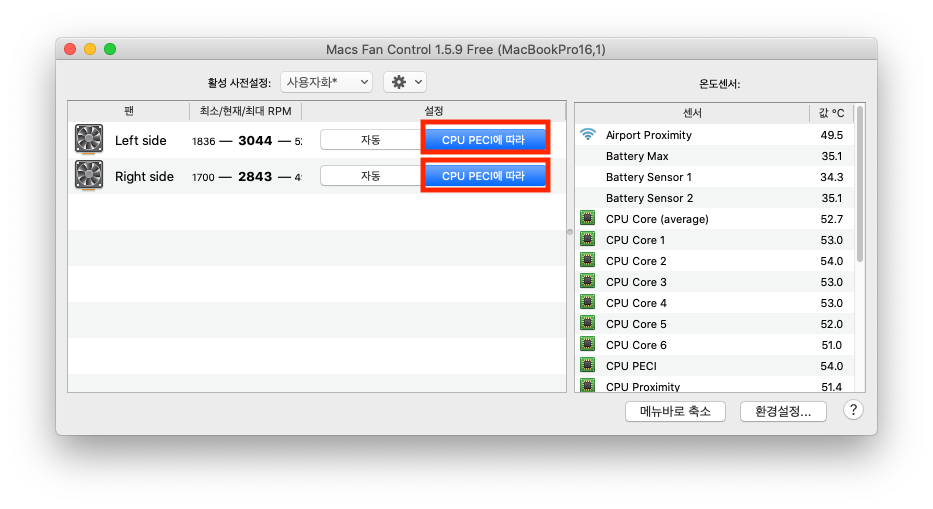Select the CPU Core 1 label
This screenshot has width=933, height=509.
click(x=635, y=240)
